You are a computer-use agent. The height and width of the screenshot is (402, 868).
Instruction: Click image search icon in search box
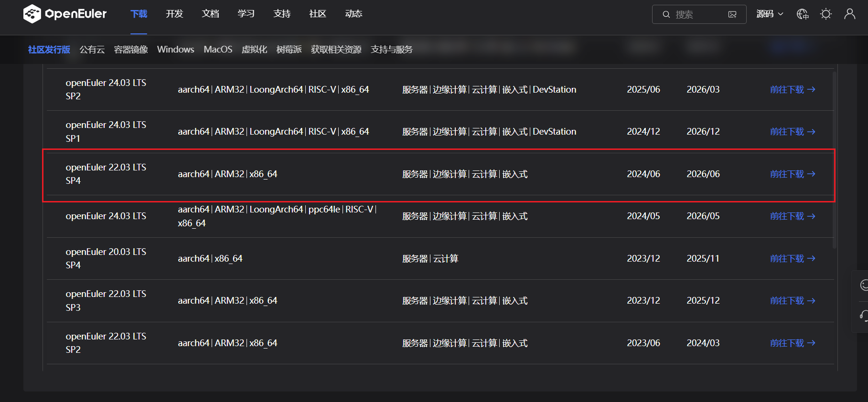coord(732,14)
